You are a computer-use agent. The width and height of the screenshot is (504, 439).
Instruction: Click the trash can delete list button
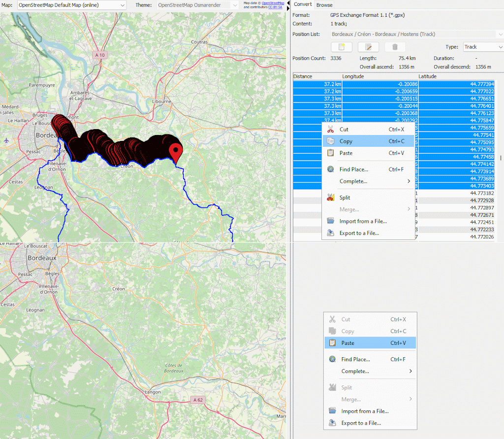pos(395,47)
